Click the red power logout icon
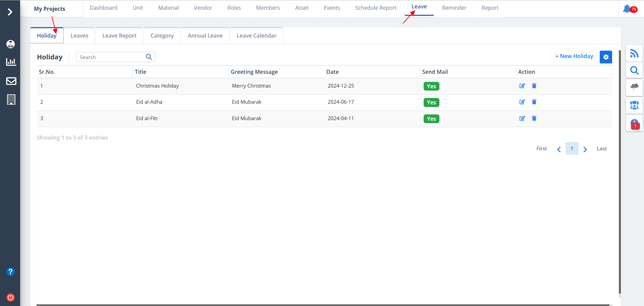The width and height of the screenshot is (644, 306). tap(11, 297)
